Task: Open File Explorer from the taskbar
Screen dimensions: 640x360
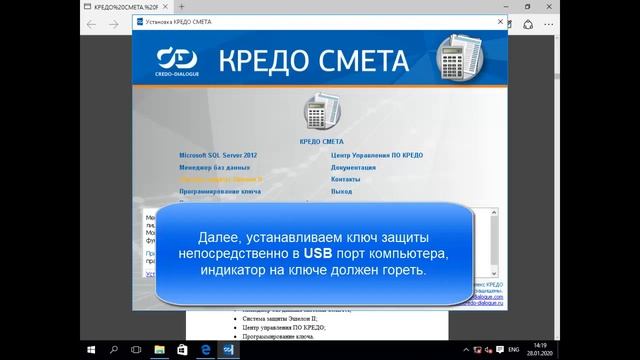Action: (x=159, y=350)
